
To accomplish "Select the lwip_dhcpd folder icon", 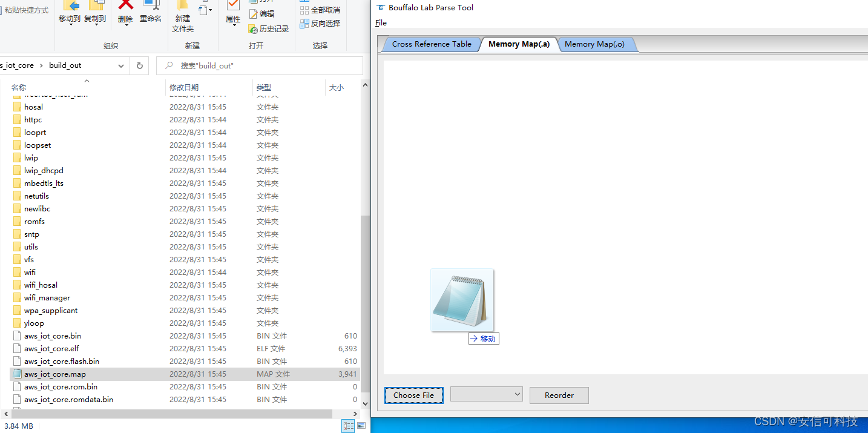I will [17, 171].
